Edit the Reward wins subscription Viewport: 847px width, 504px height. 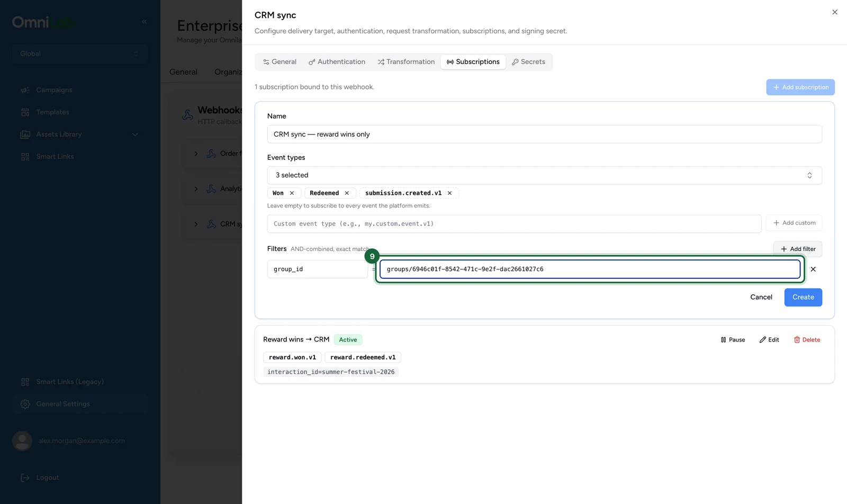tap(769, 340)
